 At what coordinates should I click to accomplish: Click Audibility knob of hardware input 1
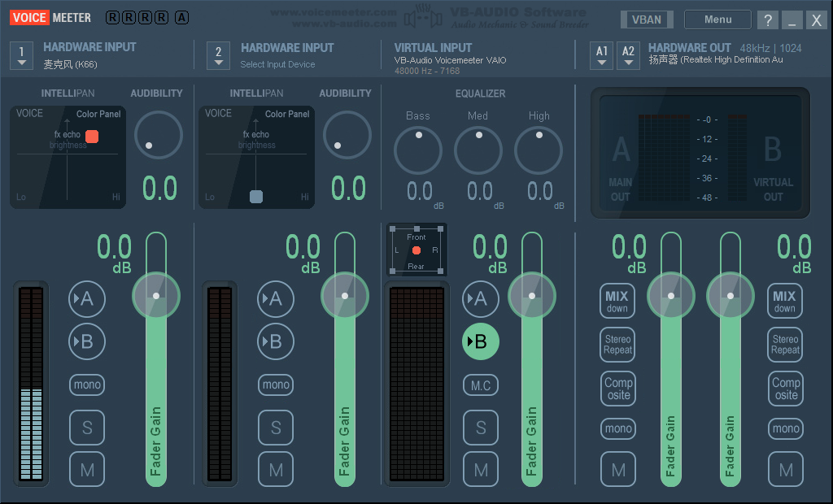pos(159,135)
